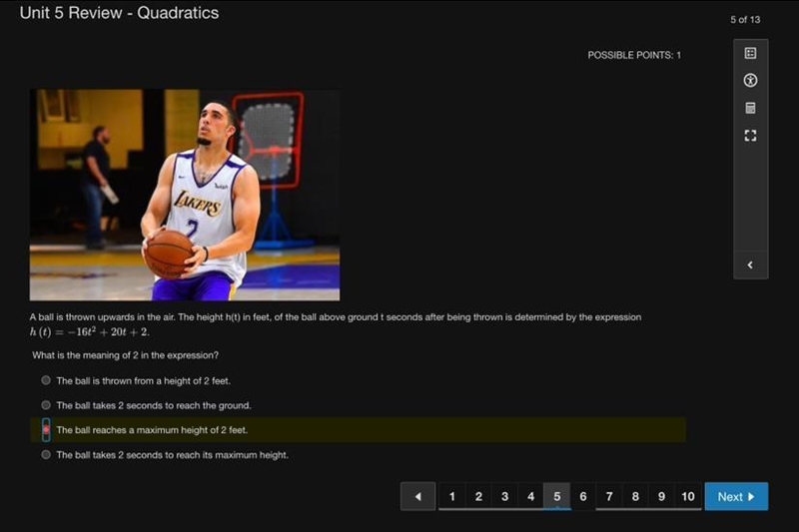Jump to question 5

(x=557, y=496)
